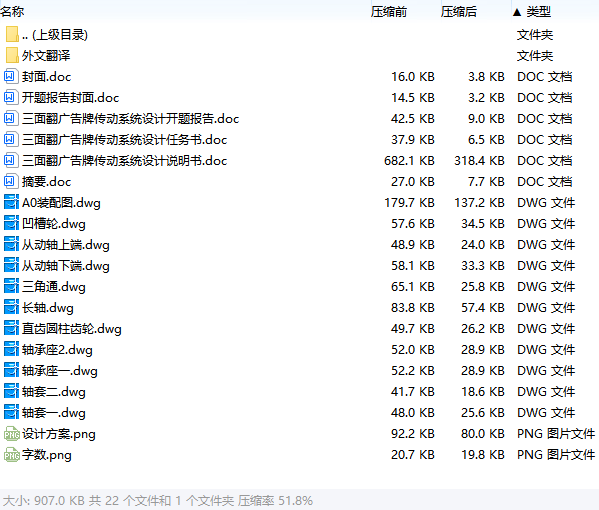Image resolution: width=599 pixels, height=510 pixels.
Task: Click the parent directory folder icon
Action: click(x=12, y=34)
